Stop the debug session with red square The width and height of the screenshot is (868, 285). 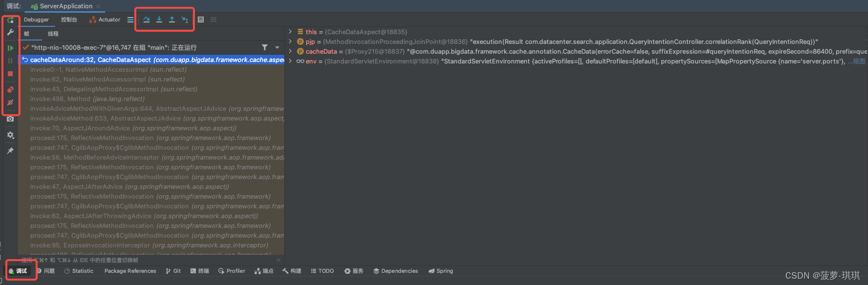point(10,74)
